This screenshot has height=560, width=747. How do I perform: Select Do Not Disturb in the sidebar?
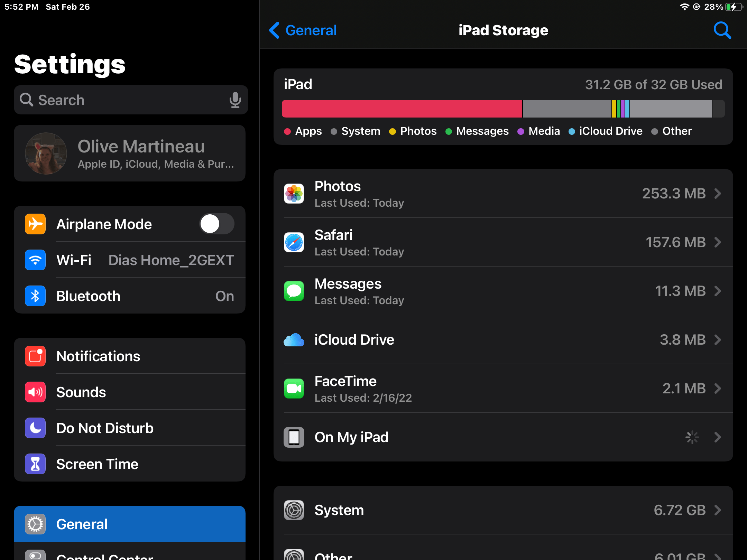pos(105,428)
